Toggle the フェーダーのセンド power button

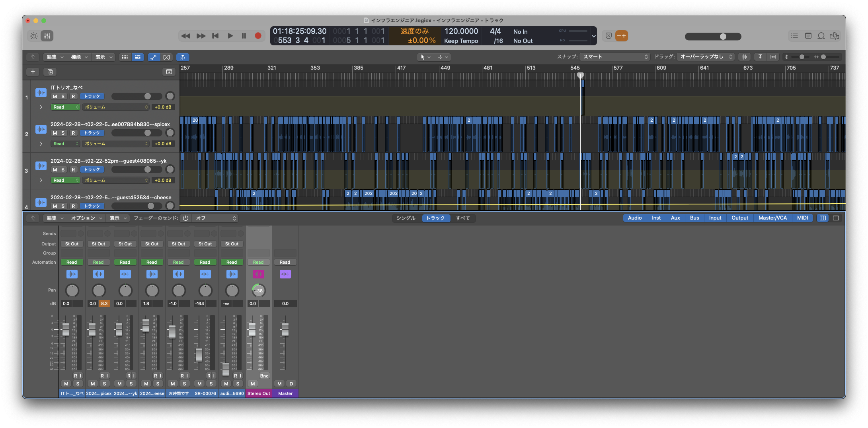point(185,218)
